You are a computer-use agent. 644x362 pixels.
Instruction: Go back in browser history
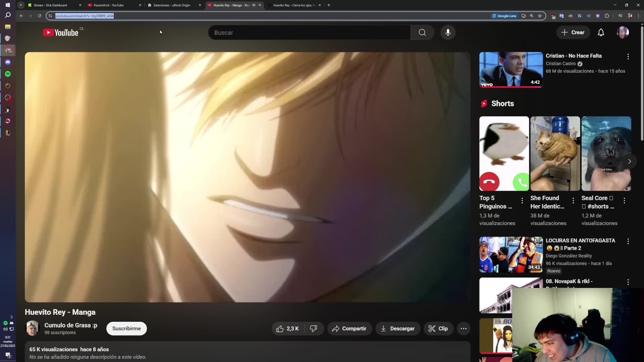click(21, 16)
